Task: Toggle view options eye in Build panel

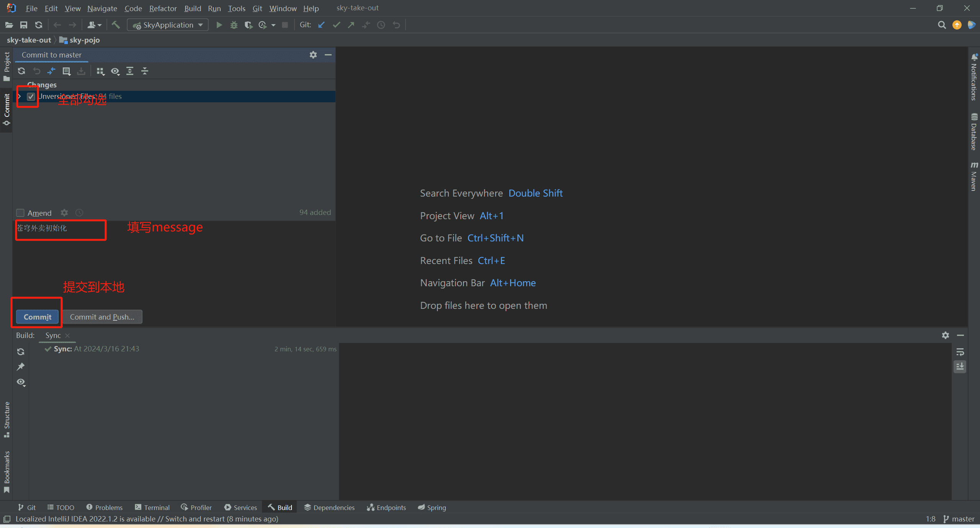Action: pos(21,382)
